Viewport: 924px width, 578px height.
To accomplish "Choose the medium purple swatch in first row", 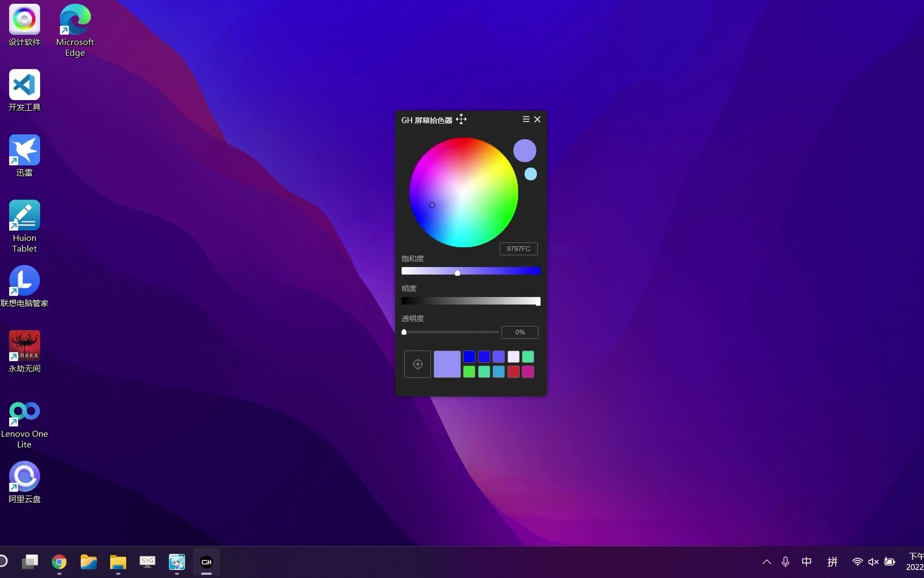I will [x=498, y=356].
